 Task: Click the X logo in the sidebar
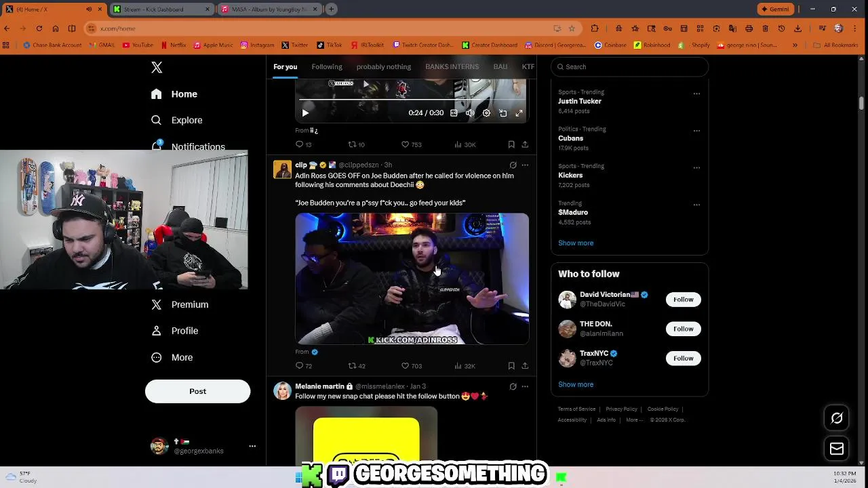point(157,67)
